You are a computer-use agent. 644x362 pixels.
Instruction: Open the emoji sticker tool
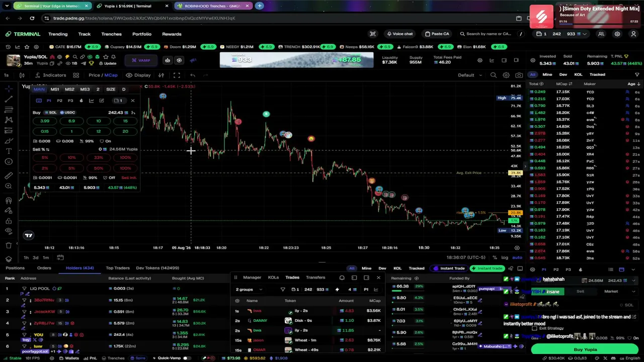point(9,161)
